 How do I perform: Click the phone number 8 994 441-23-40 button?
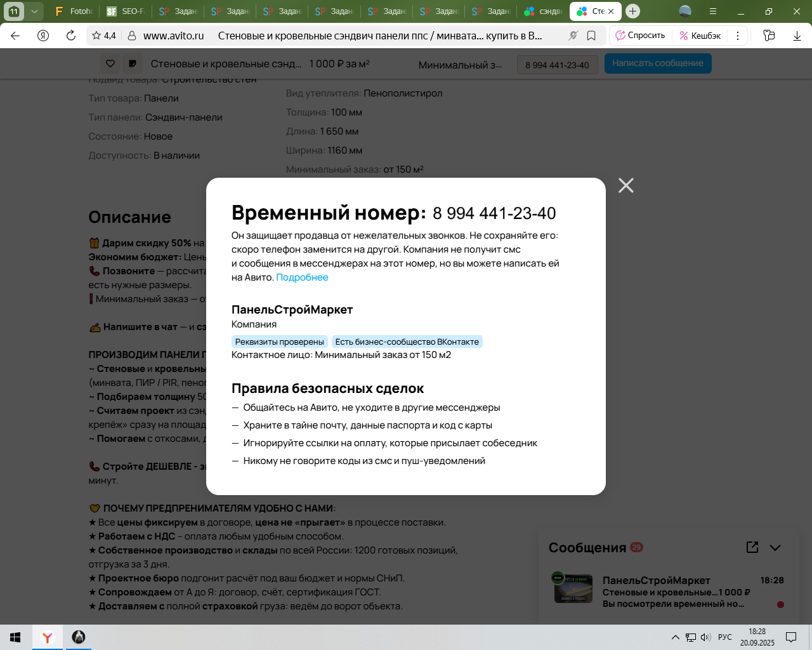coord(557,65)
